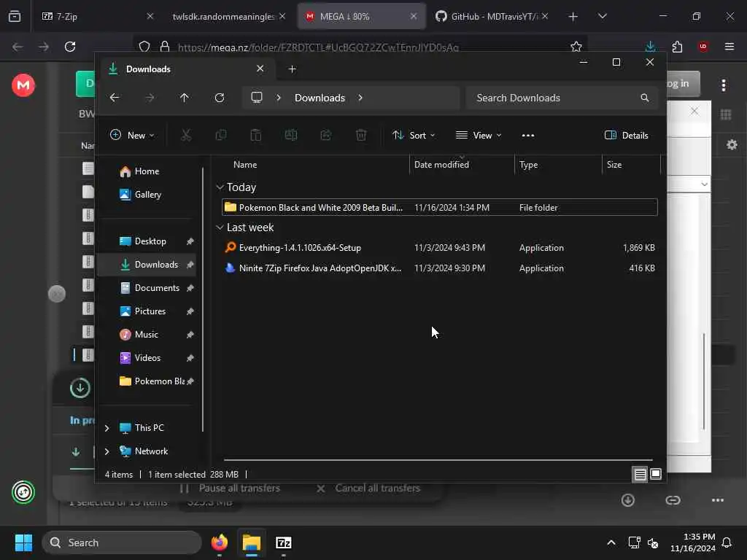Click the Delete trash icon in Explorer
This screenshot has width=747, height=560.
point(361,135)
